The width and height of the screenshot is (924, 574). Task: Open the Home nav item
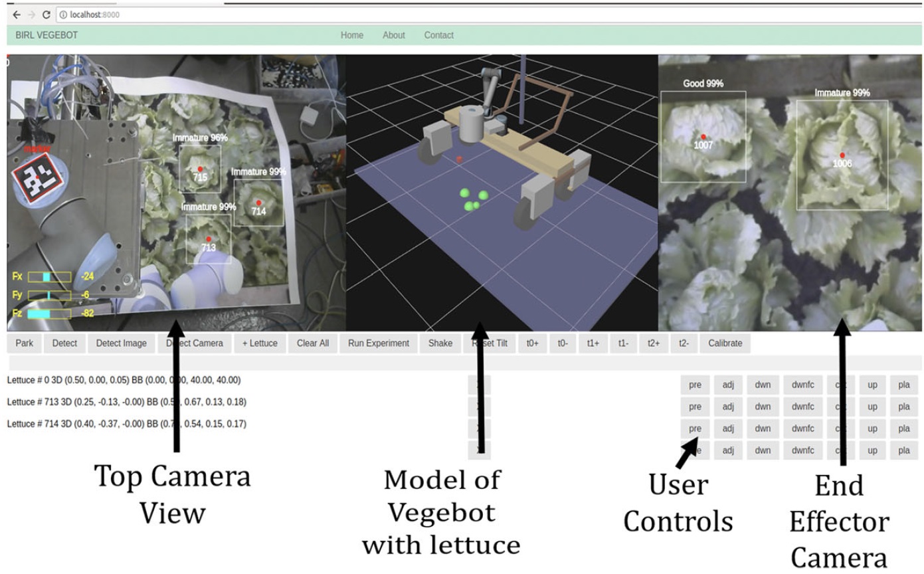click(x=352, y=35)
